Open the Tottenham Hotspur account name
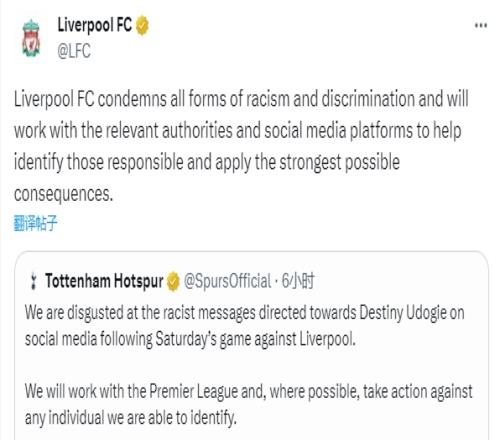The width and height of the screenshot is (500, 440). [x=104, y=281]
